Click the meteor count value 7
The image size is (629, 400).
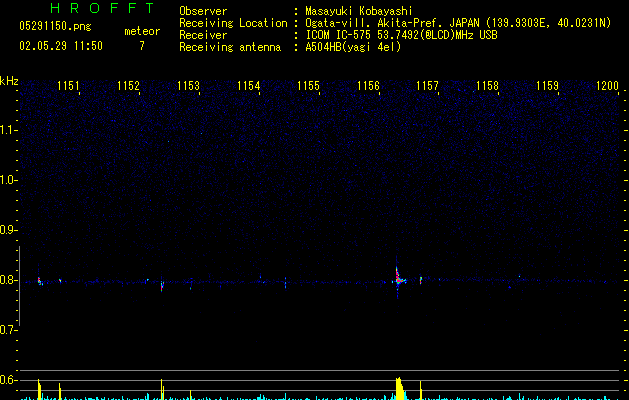tap(142, 46)
